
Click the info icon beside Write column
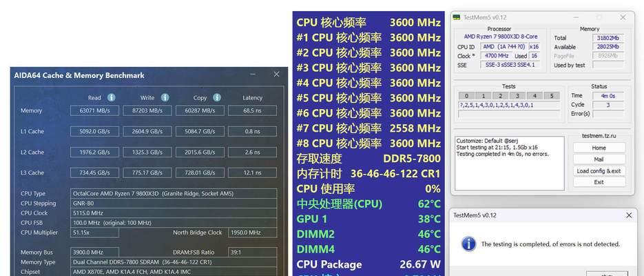coord(165,97)
